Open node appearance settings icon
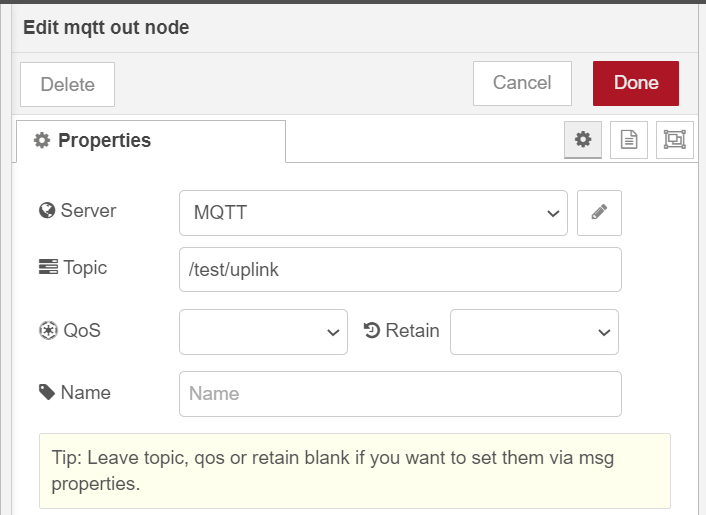Viewport: 706px width, 515px height. pyautogui.click(x=675, y=140)
